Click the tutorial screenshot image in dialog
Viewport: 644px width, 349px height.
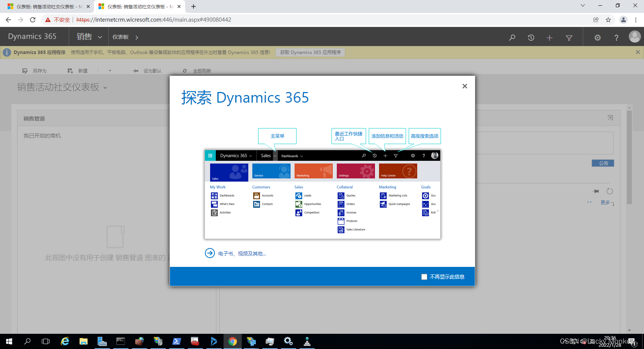[322, 194]
